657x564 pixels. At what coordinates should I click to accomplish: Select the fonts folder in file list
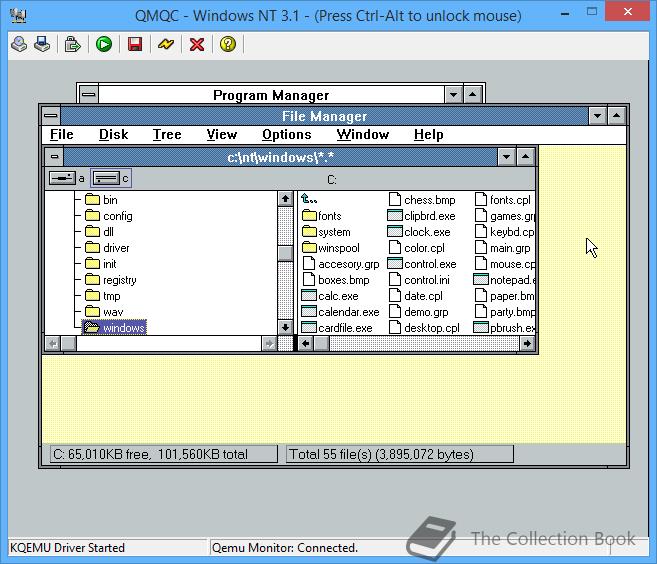click(322, 216)
